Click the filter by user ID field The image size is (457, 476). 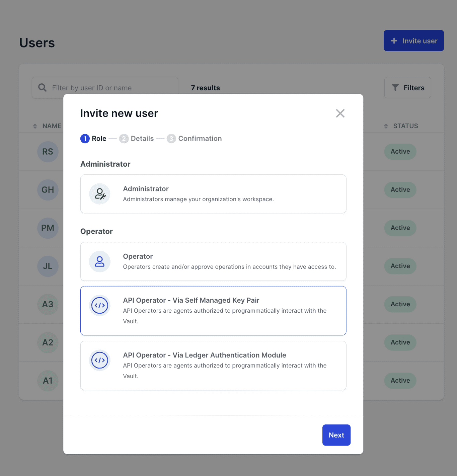click(x=100, y=87)
